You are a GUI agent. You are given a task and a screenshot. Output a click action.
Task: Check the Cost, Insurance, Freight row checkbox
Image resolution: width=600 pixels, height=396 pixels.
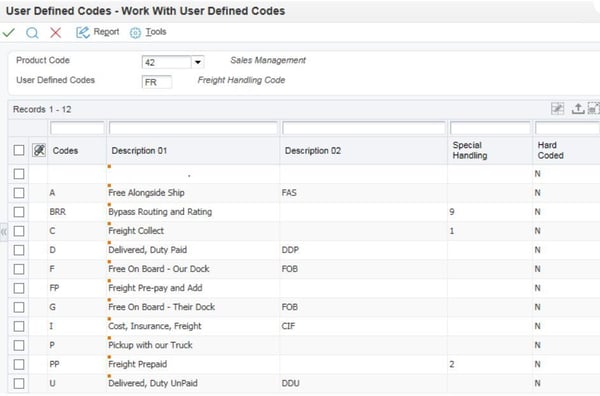[19, 326]
